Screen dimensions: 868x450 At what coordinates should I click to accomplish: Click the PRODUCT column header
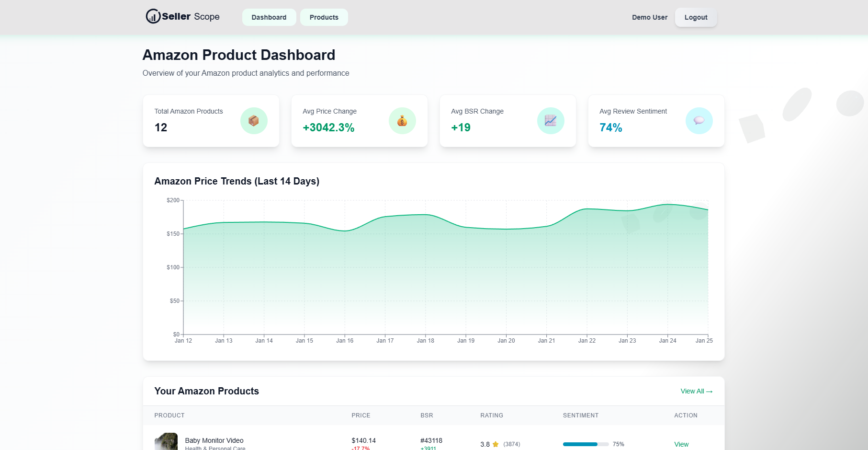pos(169,415)
